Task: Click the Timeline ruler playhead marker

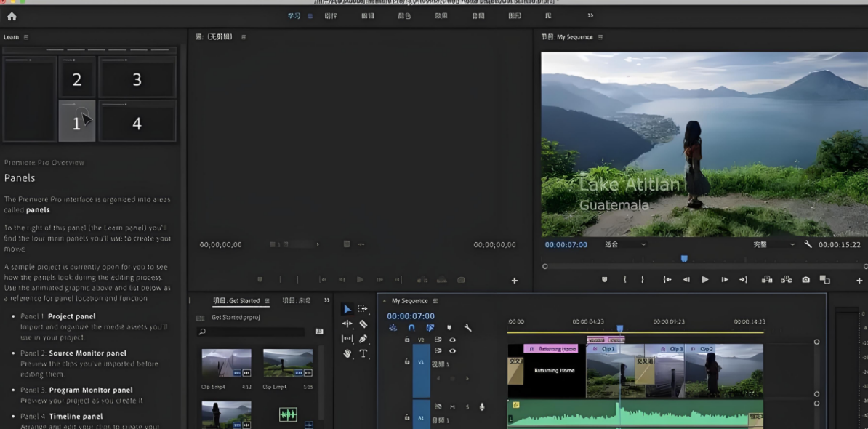Action: 620,328
